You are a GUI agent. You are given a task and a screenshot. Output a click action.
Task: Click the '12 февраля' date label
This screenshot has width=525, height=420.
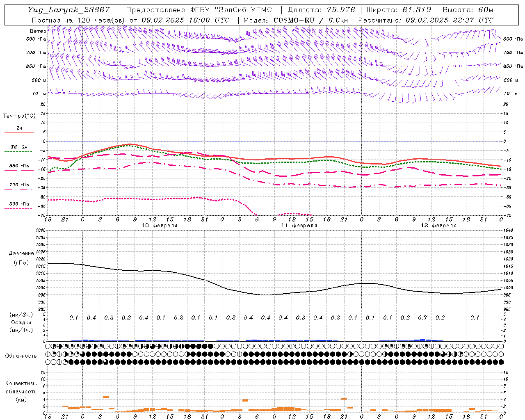pos(438,226)
